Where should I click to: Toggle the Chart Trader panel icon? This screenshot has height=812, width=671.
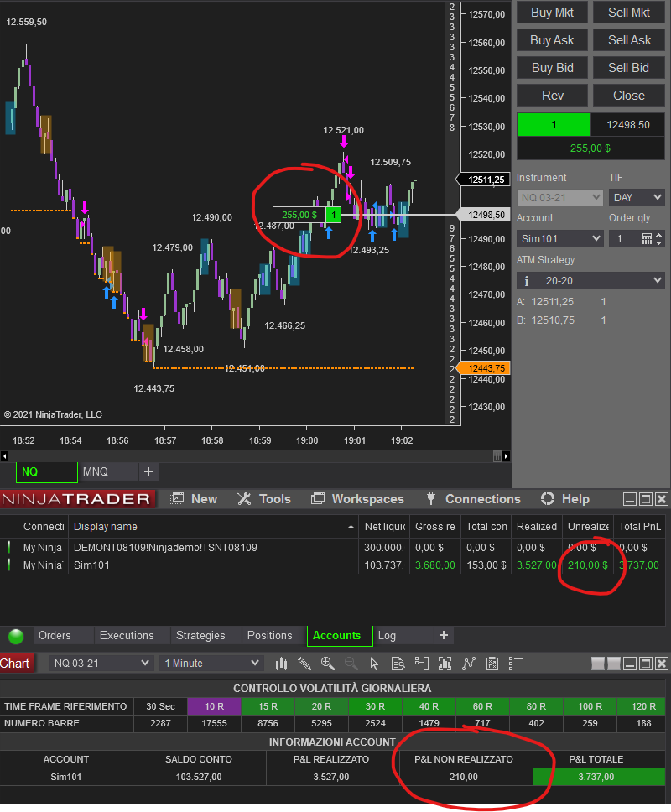pos(422,664)
